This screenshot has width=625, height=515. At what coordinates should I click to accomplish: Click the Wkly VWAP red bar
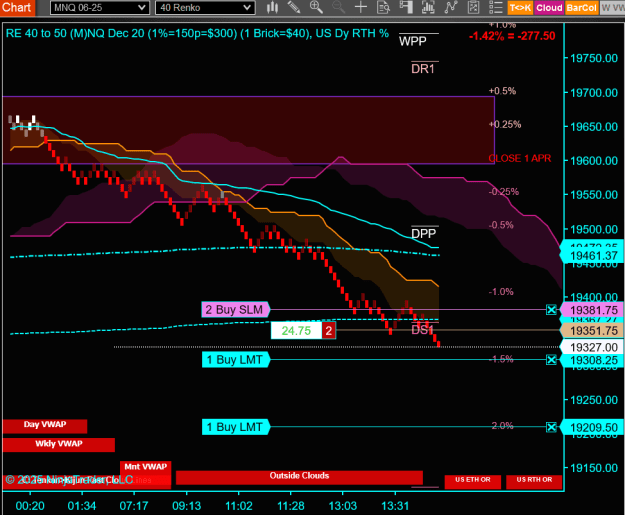[x=59, y=445]
